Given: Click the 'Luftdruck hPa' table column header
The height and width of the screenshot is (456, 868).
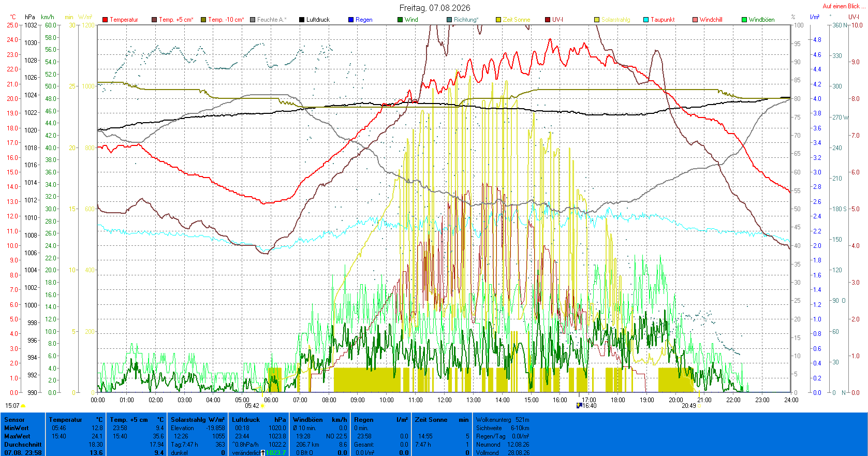Looking at the screenshot, I should click(259, 420).
